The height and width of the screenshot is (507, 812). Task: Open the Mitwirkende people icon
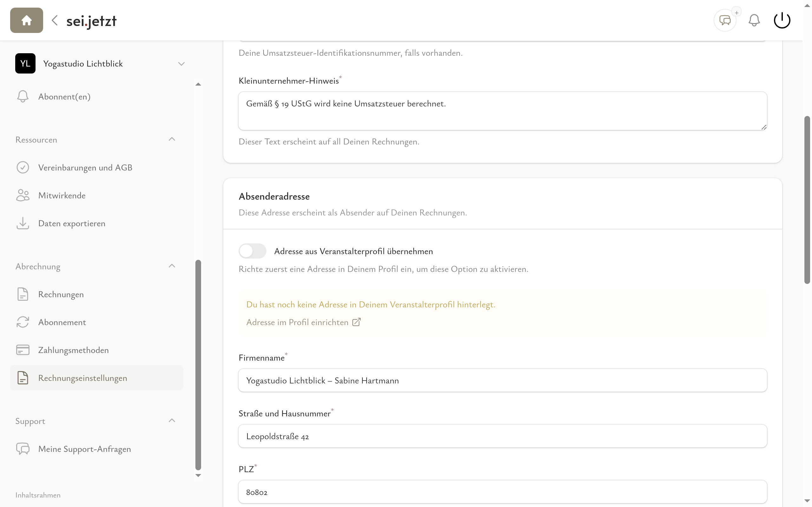[23, 196]
